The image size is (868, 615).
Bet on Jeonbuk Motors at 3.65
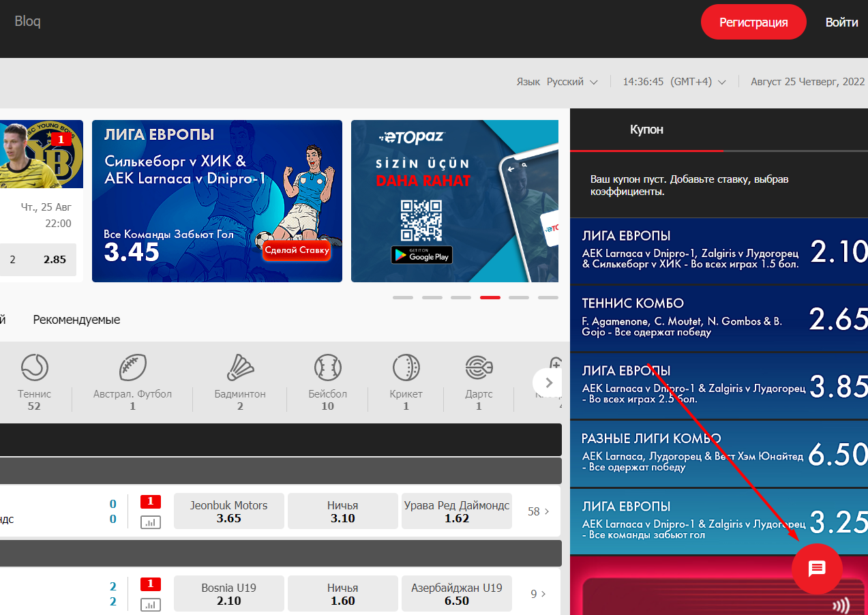click(229, 511)
